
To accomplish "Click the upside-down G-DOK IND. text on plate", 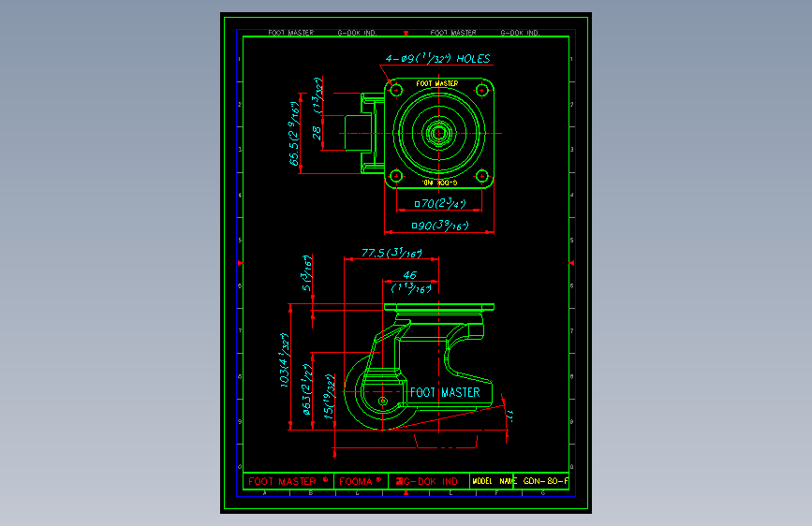I will tap(439, 183).
